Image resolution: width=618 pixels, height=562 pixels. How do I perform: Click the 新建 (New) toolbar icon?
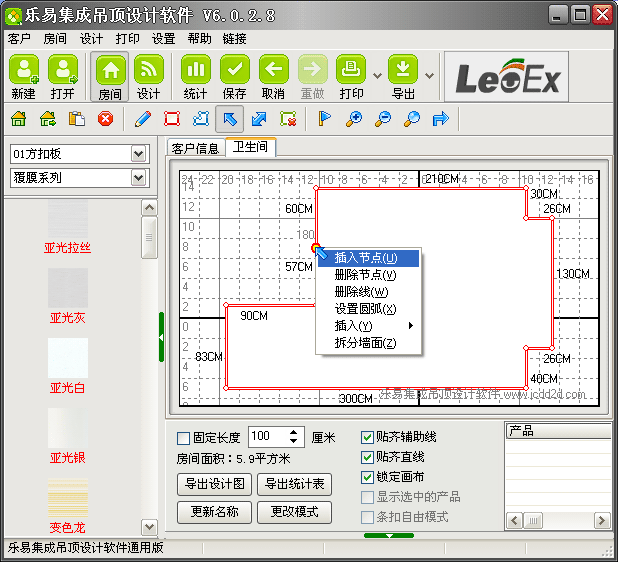click(24, 70)
